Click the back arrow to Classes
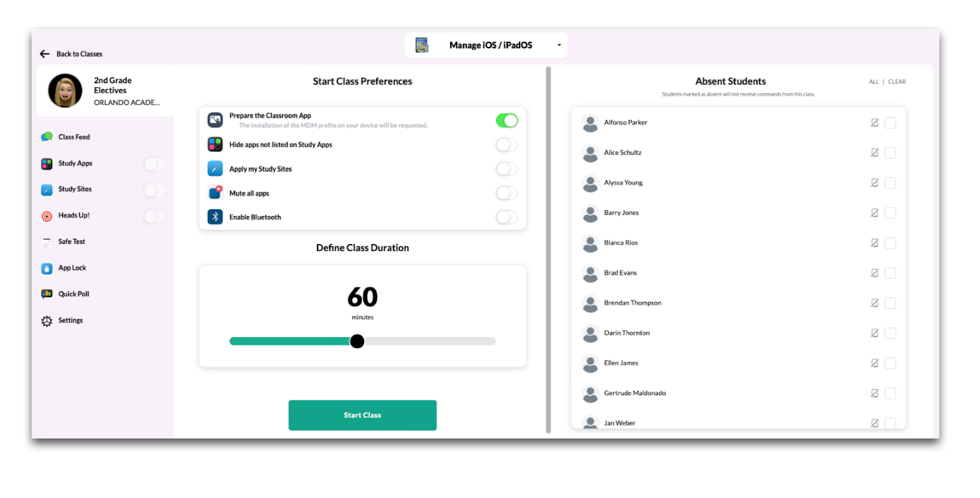The width and height of the screenshot is (980, 498). (x=44, y=54)
